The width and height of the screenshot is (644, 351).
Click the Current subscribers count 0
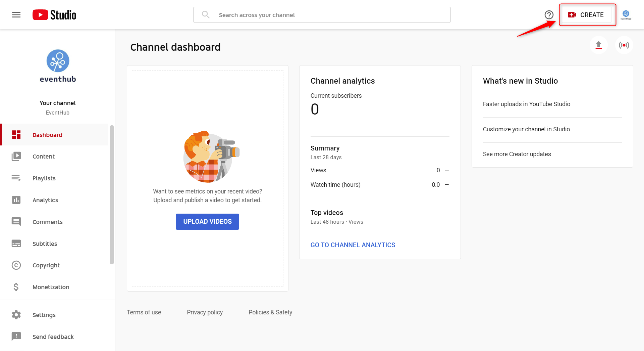[x=315, y=109]
